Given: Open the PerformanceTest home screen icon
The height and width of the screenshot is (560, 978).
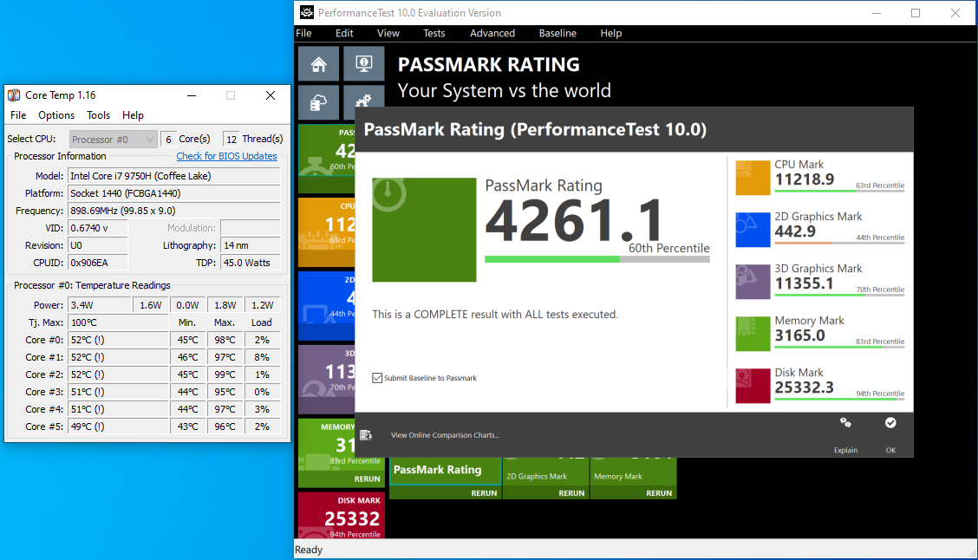Looking at the screenshot, I should pyautogui.click(x=319, y=63).
